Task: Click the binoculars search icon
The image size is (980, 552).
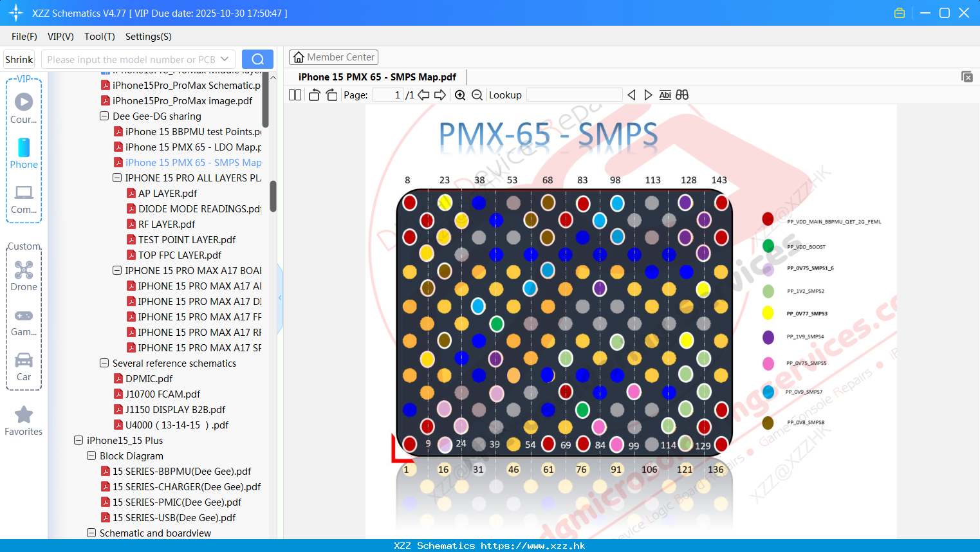Action: point(682,95)
